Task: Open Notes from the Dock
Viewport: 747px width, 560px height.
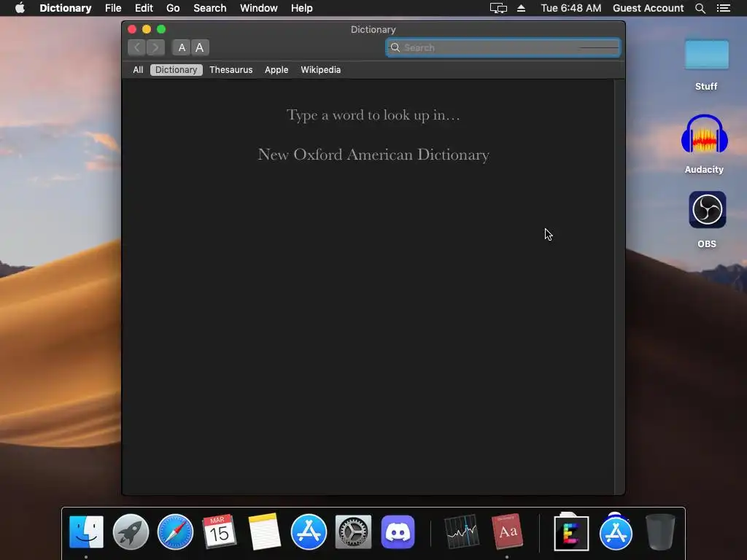Action: 264,532
